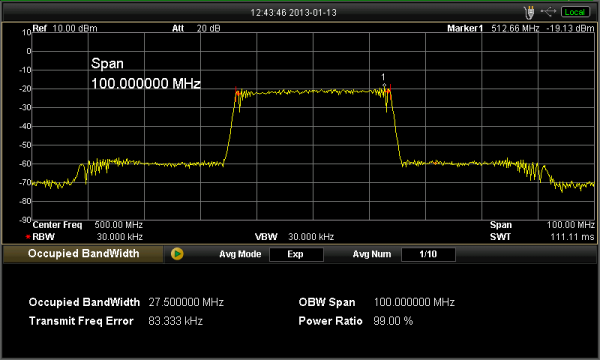
Task: Open the Avg Mode Exp field
Action: [296, 254]
